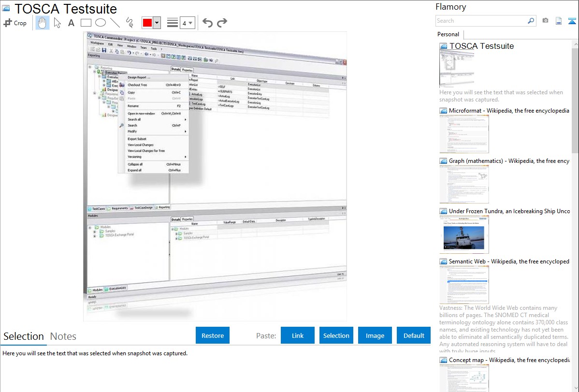Click the main TOSCA snapshot image
The width and height of the screenshot is (579, 392).
215,176
